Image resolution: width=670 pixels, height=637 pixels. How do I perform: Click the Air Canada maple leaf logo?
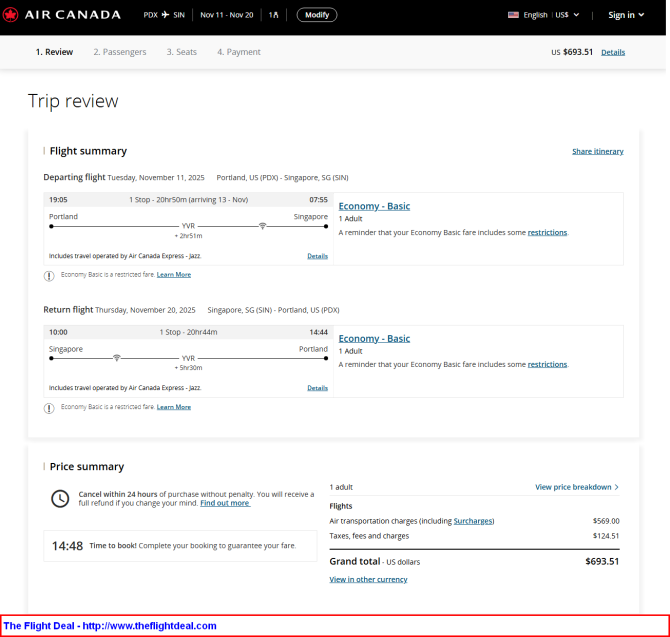click(x=10, y=15)
